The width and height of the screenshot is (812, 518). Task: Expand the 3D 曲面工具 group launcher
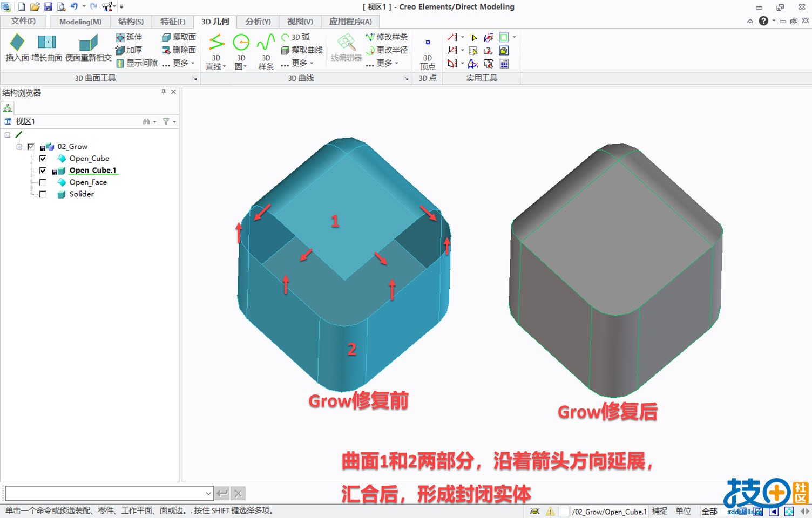coord(195,79)
